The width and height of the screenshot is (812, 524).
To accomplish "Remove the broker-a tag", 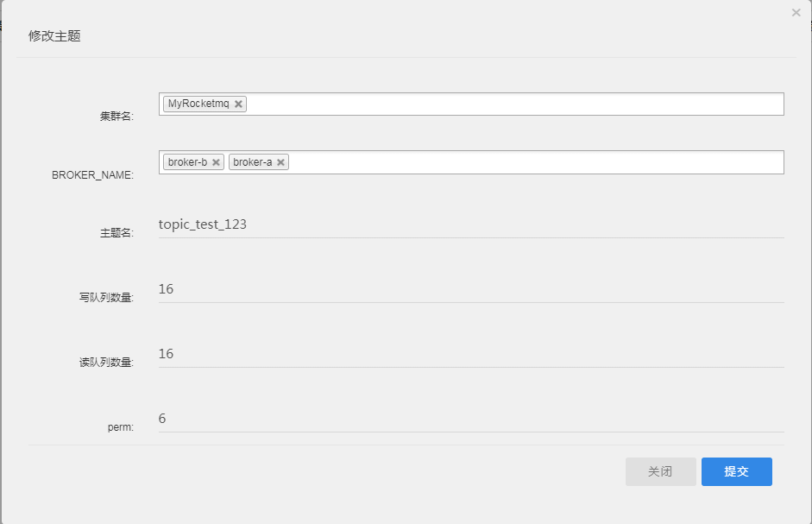I will coord(280,162).
